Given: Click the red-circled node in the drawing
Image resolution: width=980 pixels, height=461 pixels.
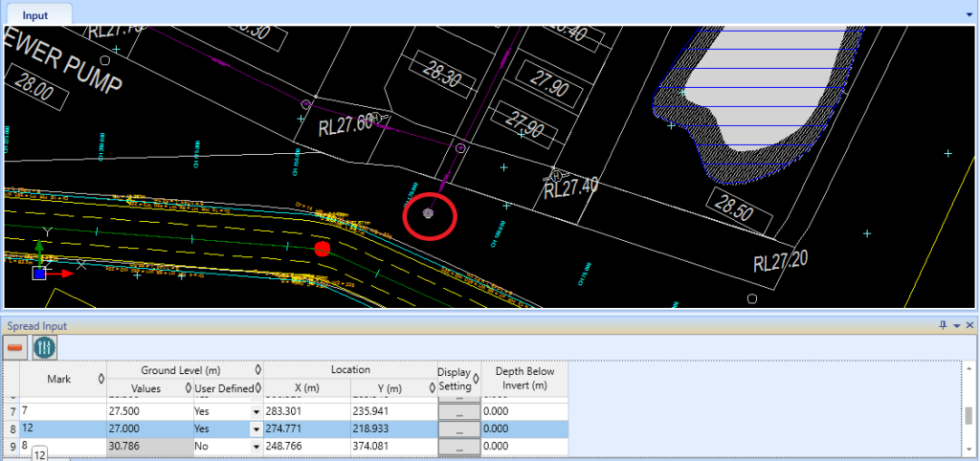Looking at the screenshot, I should [x=428, y=213].
